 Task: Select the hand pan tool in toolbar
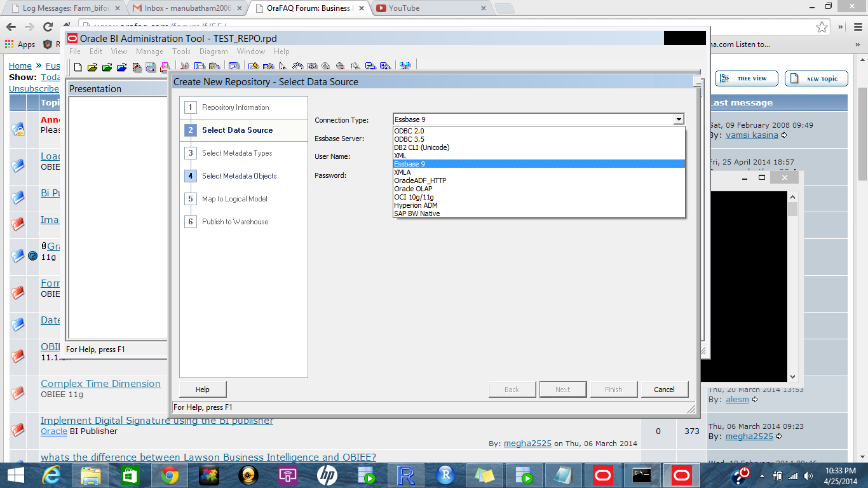click(x=297, y=66)
